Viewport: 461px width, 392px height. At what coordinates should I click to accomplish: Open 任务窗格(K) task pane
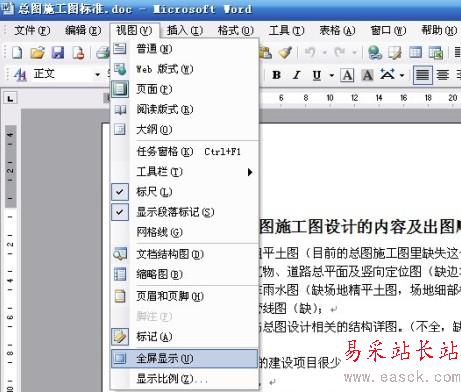tap(184, 152)
